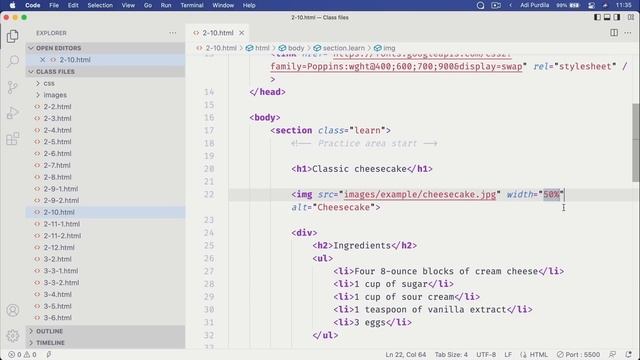Customize layout icon in title bar
This screenshot has height=360, width=640.
(631, 17)
